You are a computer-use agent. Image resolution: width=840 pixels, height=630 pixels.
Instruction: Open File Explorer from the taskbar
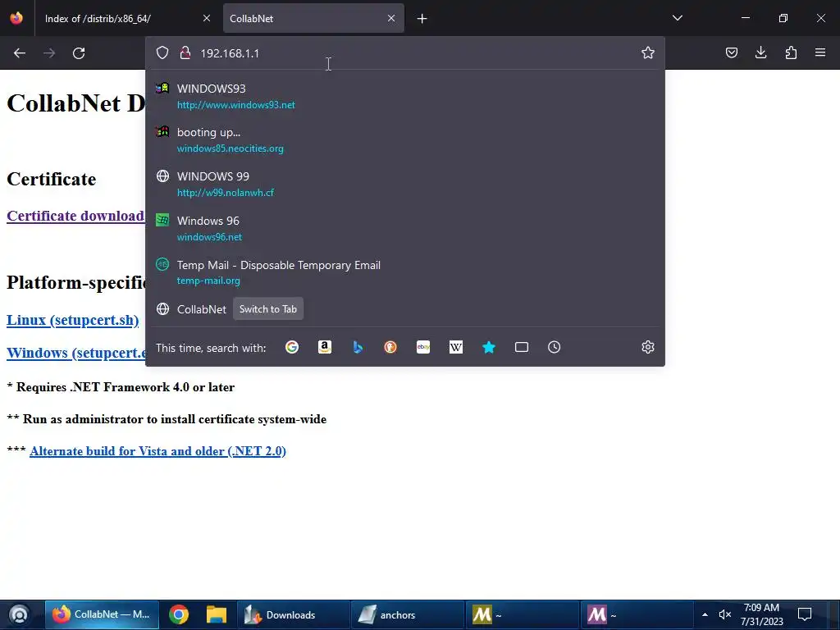[217, 614]
